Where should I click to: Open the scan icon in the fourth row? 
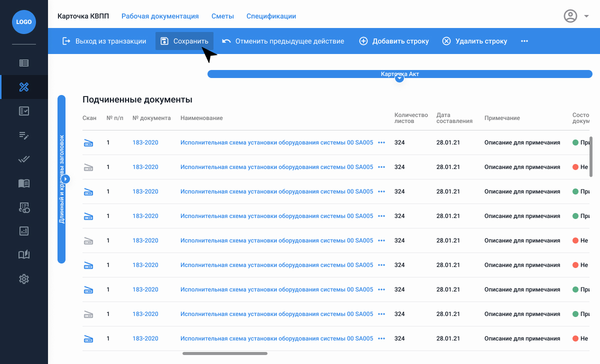pyautogui.click(x=88, y=216)
